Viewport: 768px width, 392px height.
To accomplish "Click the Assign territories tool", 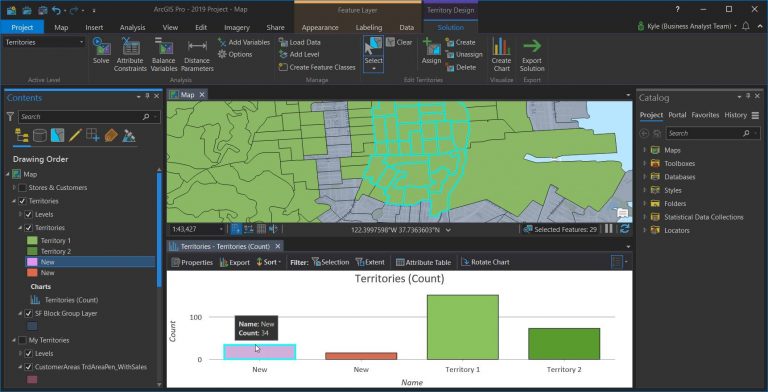I will tap(432, 51).
